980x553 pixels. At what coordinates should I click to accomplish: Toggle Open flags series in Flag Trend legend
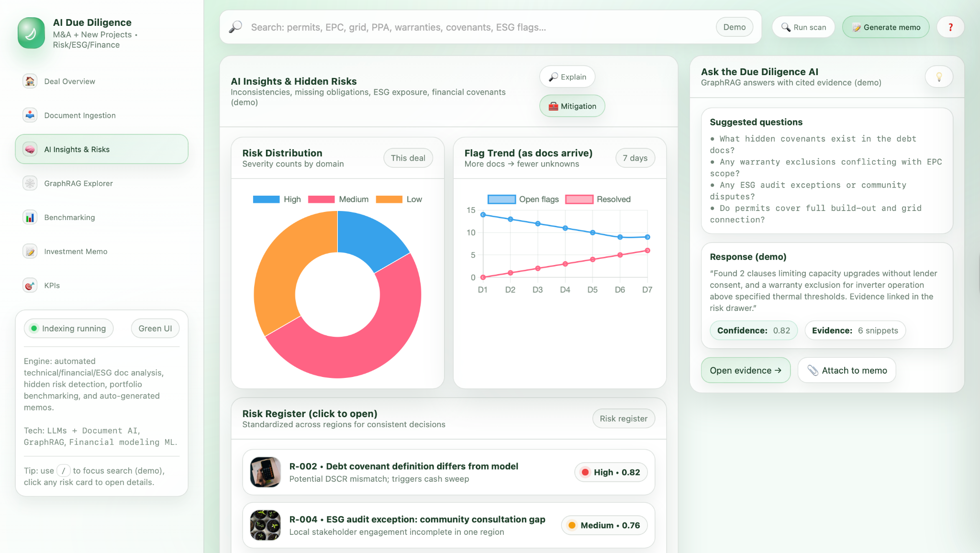[x=523, y=199]
